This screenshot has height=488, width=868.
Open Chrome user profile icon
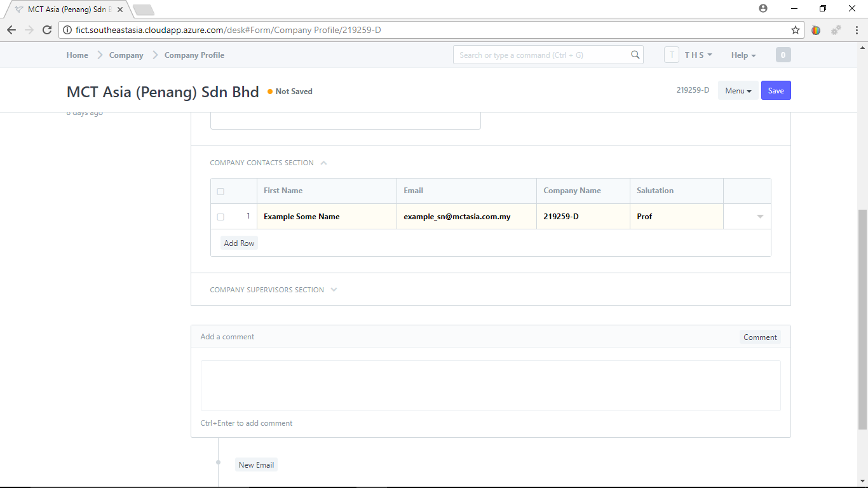pos(763,8)
